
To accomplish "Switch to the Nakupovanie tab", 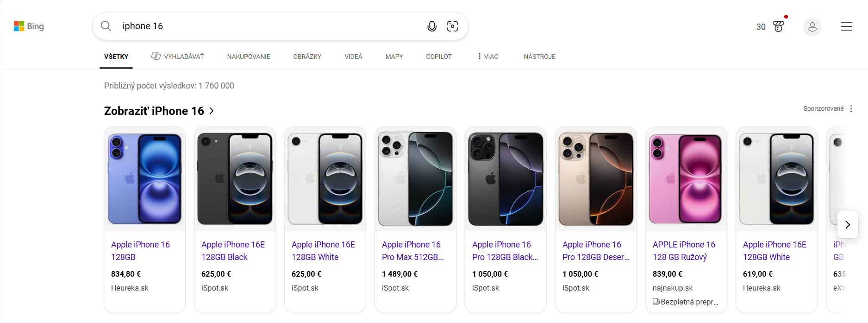I will (x=249, y=57).
